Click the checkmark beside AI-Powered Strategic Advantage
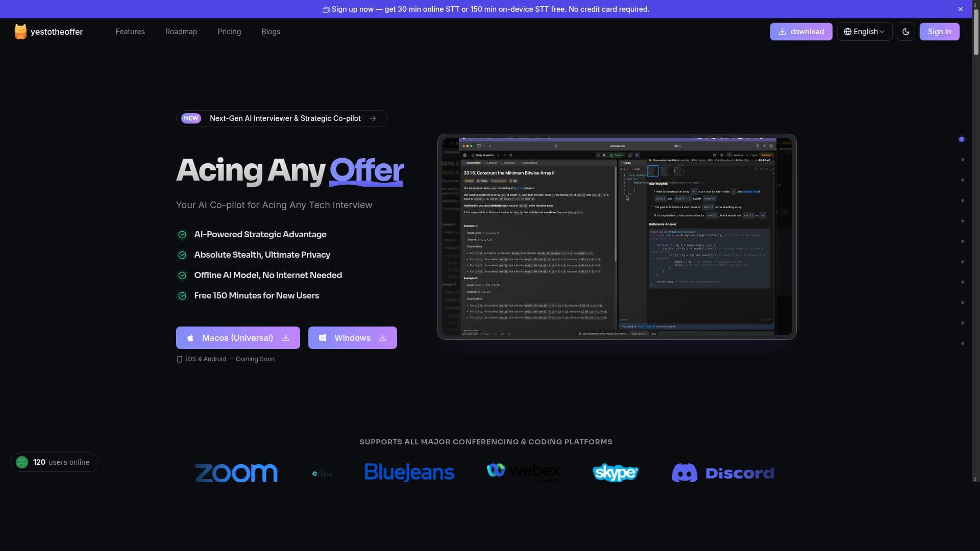Screen dimensions: 980x551 [x=182, y=235]
